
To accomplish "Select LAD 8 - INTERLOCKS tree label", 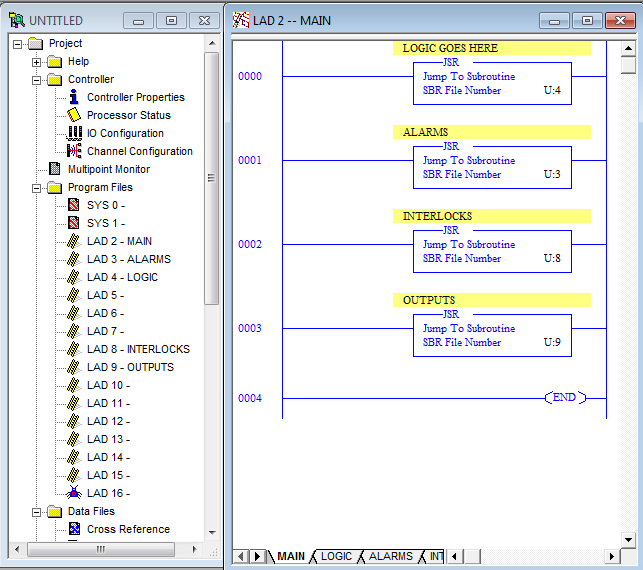I will (x=138, y=349).
